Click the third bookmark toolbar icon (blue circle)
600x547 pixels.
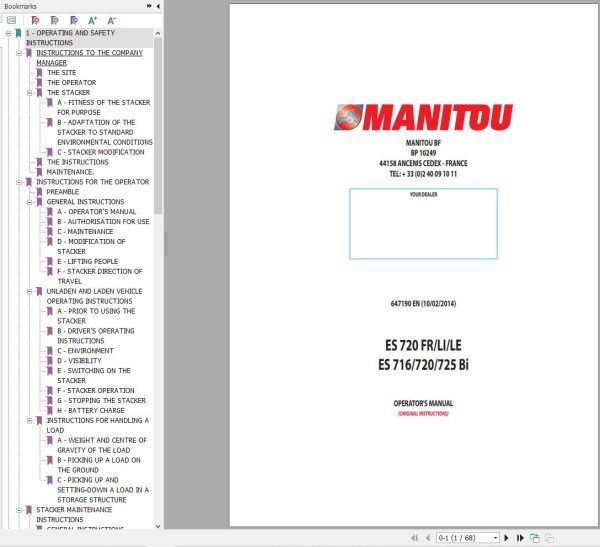coord(74,20)
